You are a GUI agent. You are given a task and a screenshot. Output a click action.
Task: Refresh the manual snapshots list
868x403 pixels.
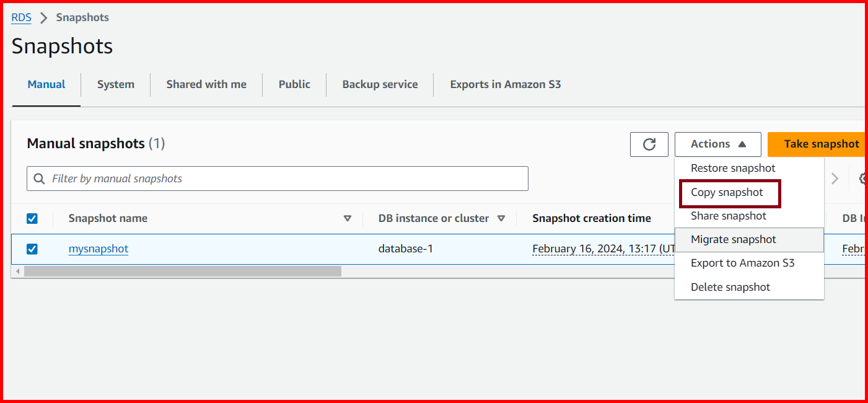649,144
